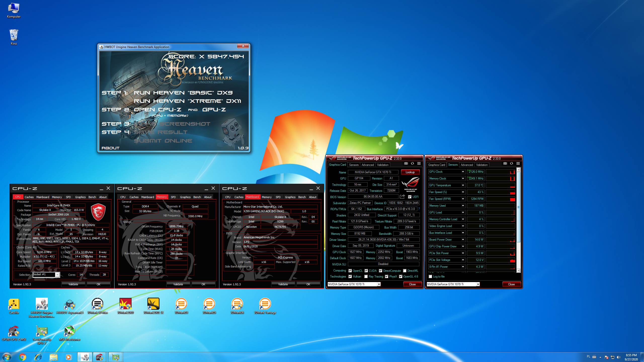
Task: Open Validation tab in GPU-Z Sensors window
Action: click(x=482, y=165)
